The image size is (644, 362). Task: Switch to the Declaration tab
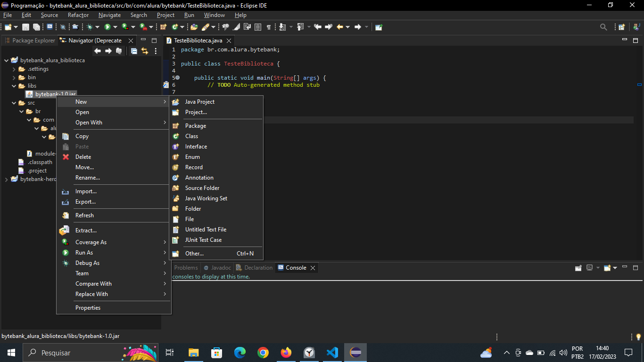tap(254, 268)
